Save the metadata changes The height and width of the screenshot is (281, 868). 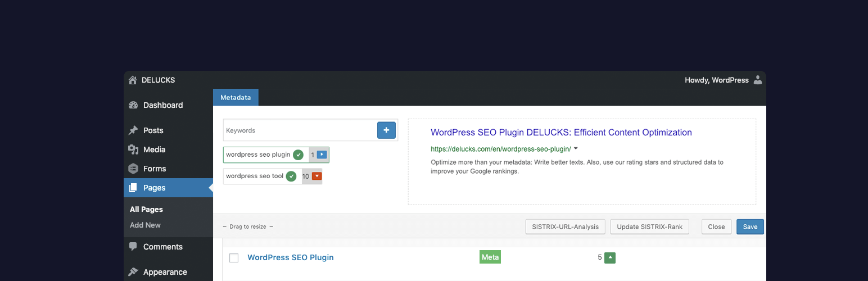tap(750, 227)
